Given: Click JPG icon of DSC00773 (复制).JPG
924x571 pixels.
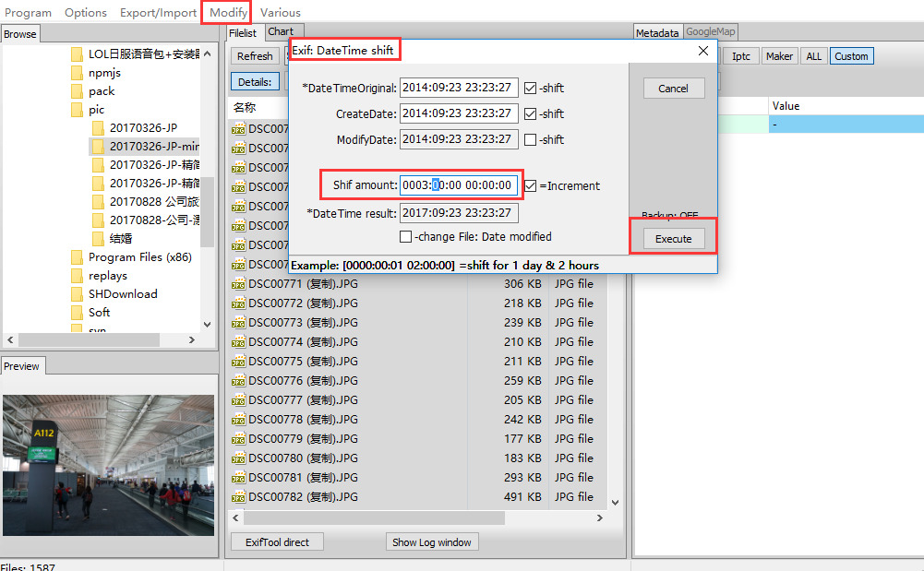Looking at the screenshot, I should coord(238,323).
